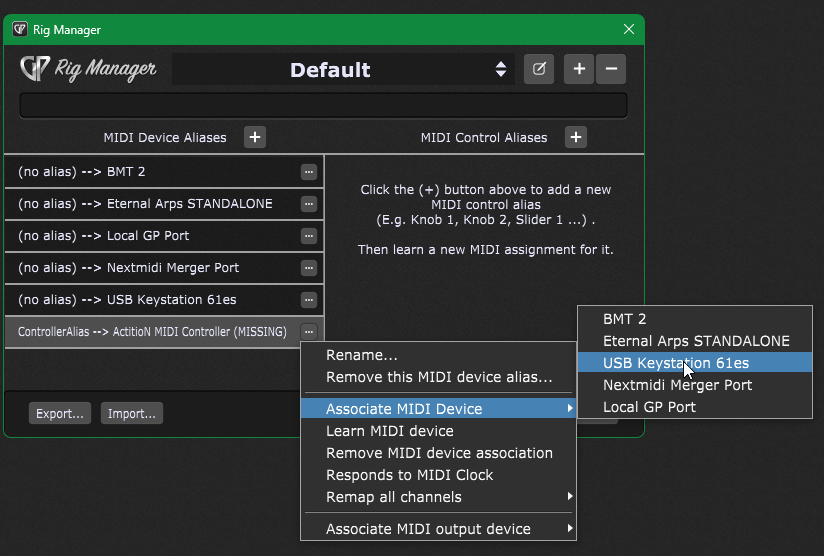Click the empty text field below rig name
824x556 pixels.
(x=323, y=105)
